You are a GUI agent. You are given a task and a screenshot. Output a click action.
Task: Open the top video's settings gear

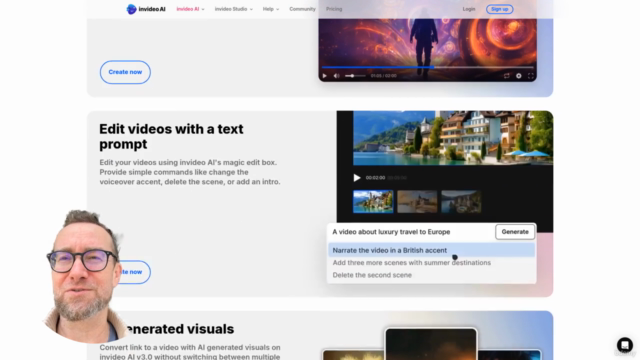pos(518,76)
